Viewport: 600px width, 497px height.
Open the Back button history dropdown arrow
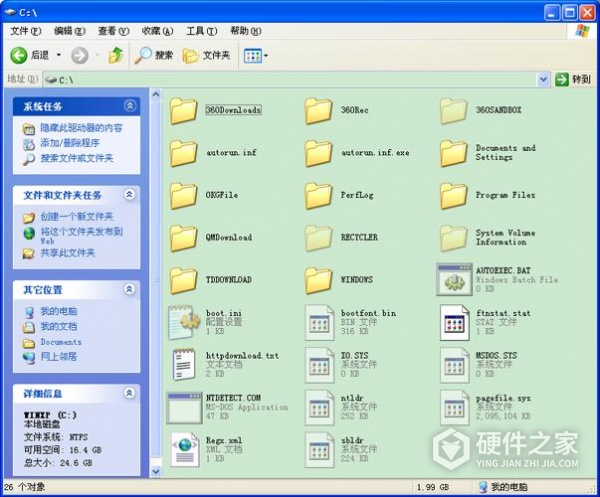(x=59, y=55)
